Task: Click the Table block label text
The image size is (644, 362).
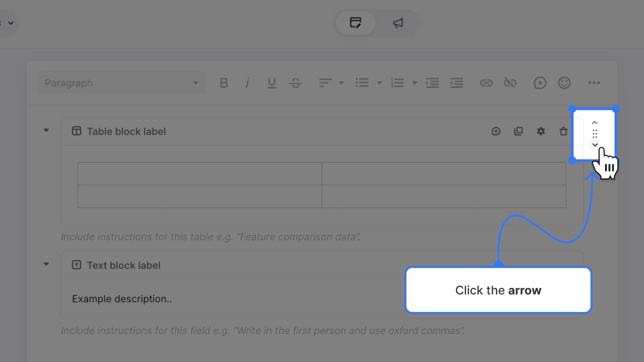Action: click(126, 131)
